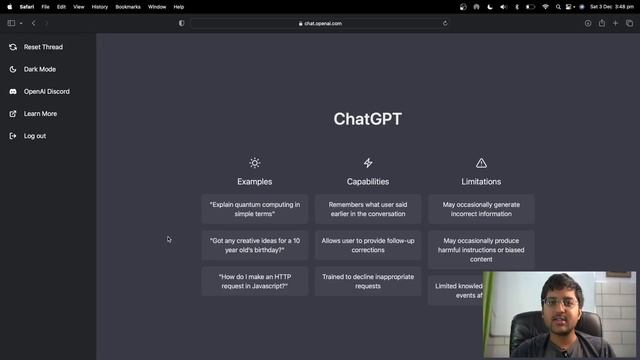
Task: Click 'Allows user to provide follow-up corrections' card
Action: coord(368,245)
